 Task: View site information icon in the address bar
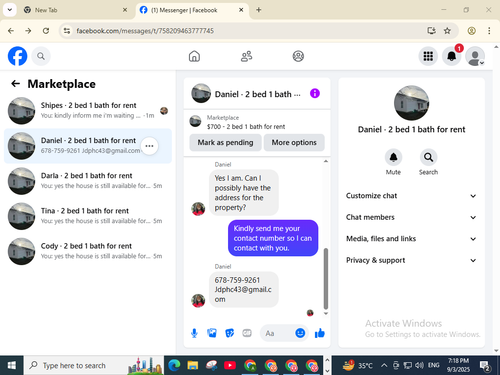tap(67, 31)
